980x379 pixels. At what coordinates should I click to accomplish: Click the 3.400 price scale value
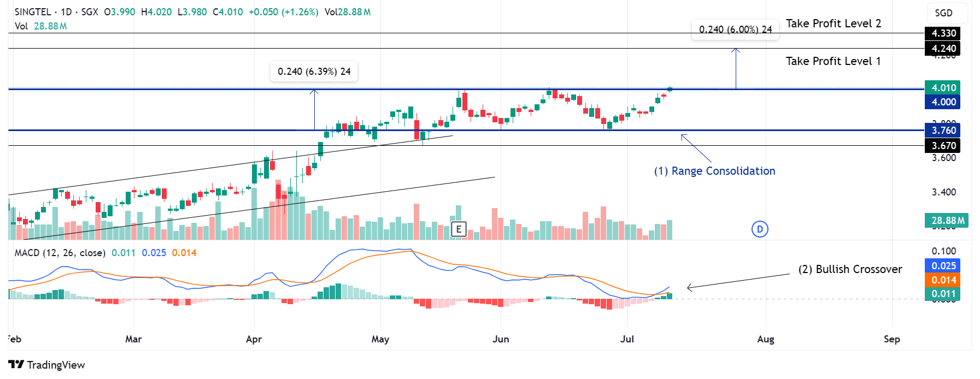[x=944, y=192]
